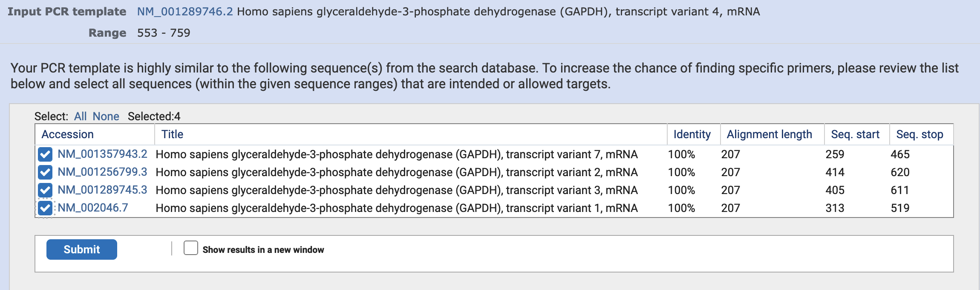Uncheck the NM_001289745.3 checkbox
The image size is (980, 290).
coord(45,190)
